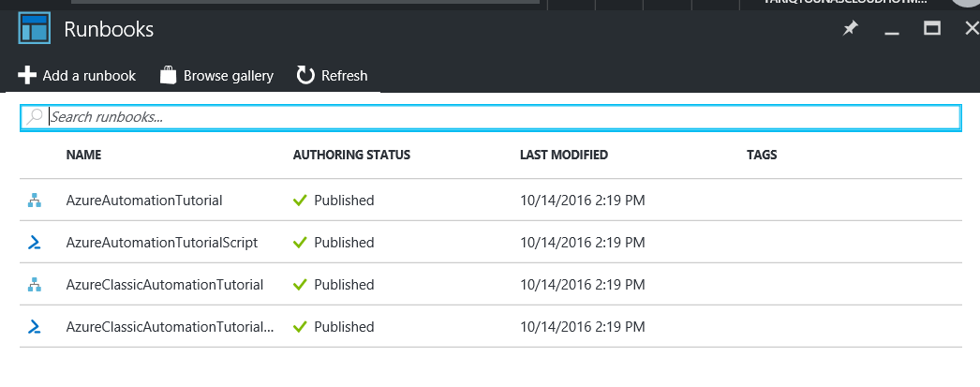The image size is (980, 387).
Task: Sort by LAST MODIFIED column header
Action: pyautogui.click(x=564, y=155)
